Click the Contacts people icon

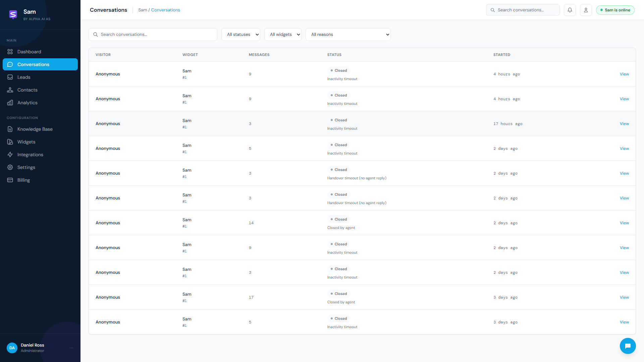click(10, 90)
